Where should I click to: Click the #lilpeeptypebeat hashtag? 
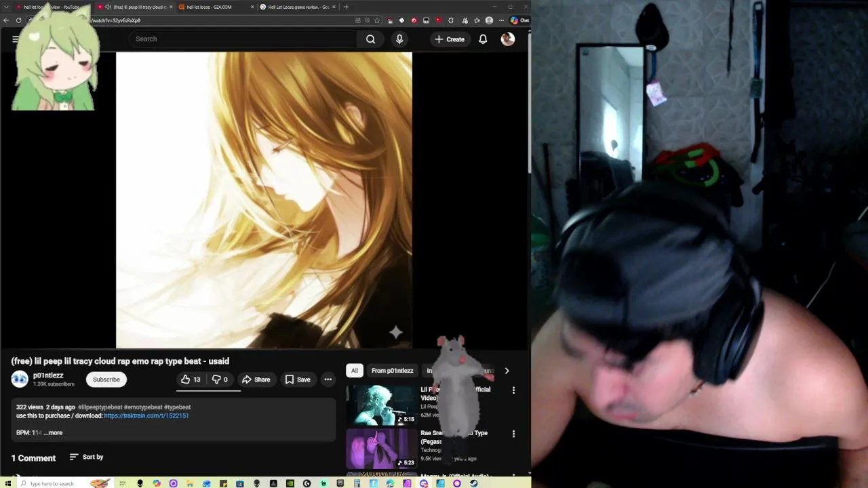100,407
